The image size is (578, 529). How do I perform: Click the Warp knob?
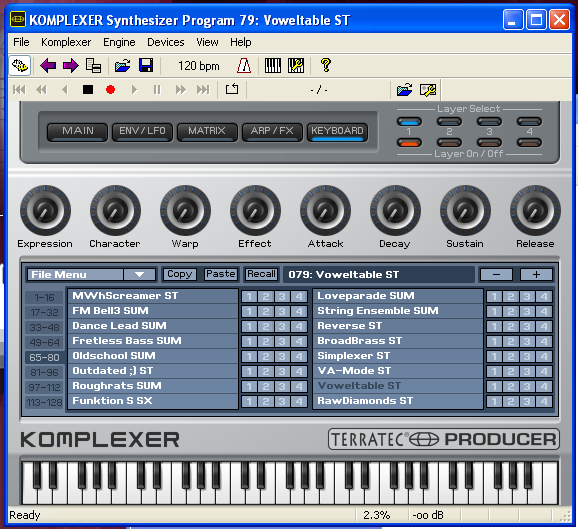click(x=185, y=210)
